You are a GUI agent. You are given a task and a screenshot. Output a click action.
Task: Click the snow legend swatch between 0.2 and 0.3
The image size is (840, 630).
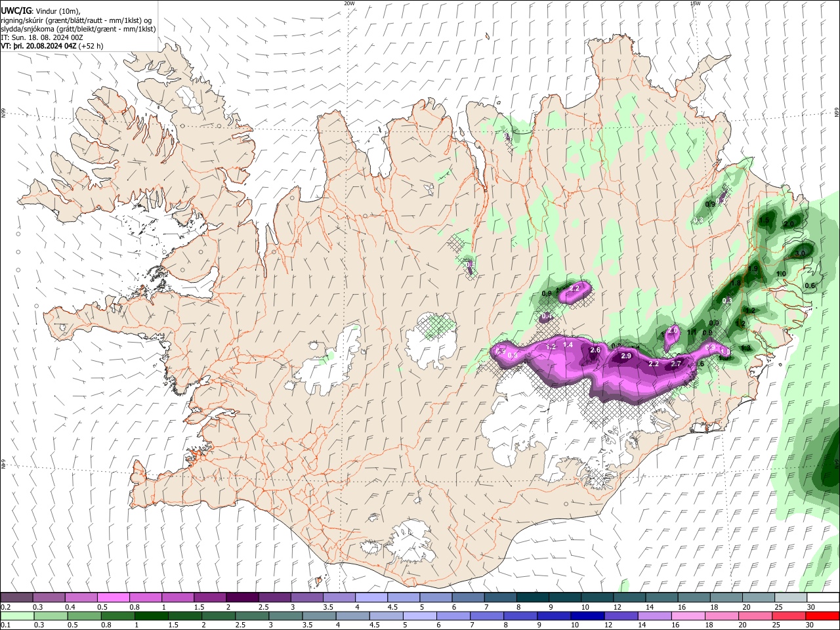[x=16, y=597]
